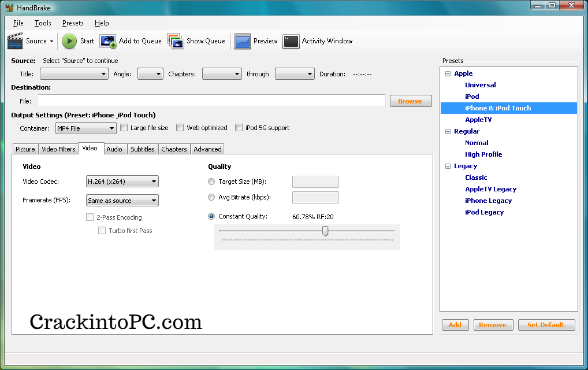Viewport: 588px width, 370px height.
Task: Click in the destination File field
Action: (x=211, y=101)
